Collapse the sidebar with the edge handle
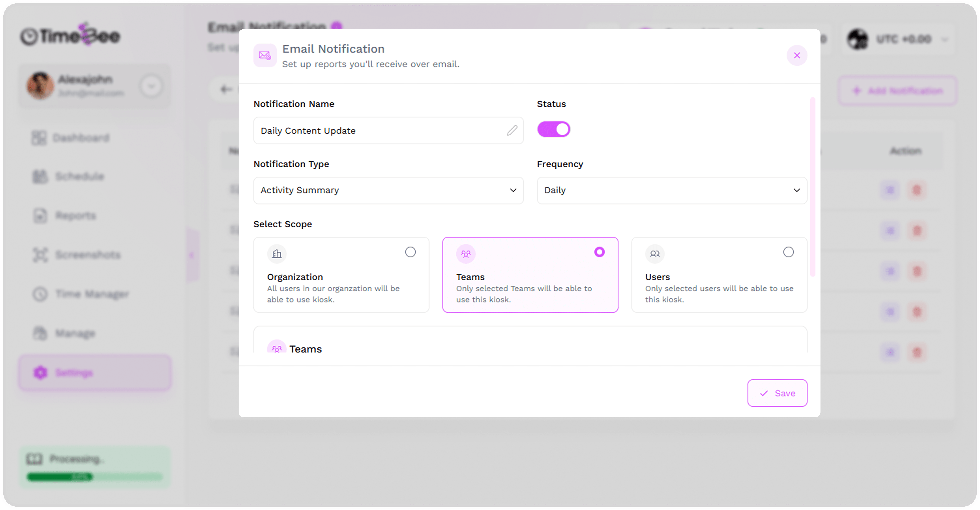The image size is (980, 510). (192, 255)
